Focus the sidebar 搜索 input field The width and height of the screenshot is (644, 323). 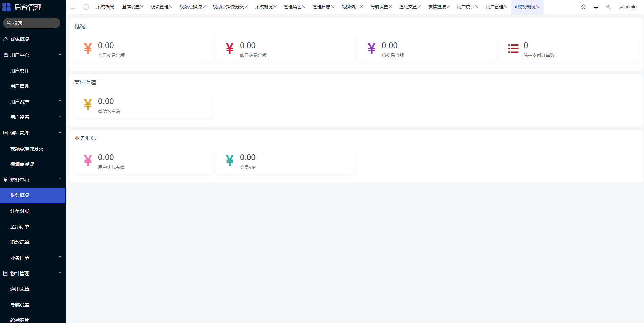coord(32,23)
